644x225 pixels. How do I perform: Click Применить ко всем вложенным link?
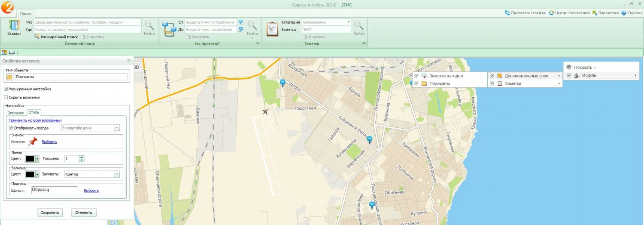tap(35, 120)
